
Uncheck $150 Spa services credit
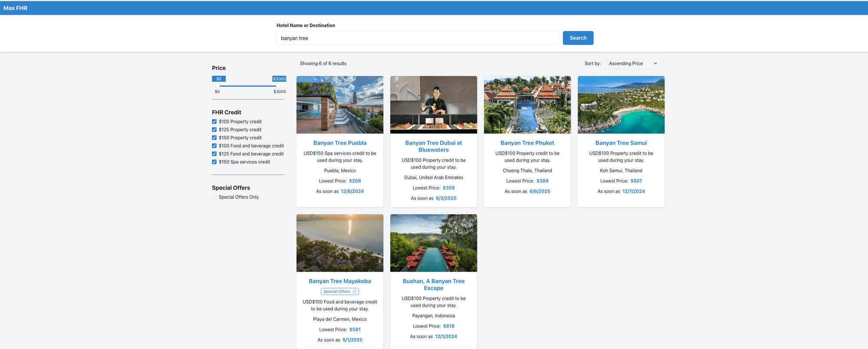[x=214, y=162]
